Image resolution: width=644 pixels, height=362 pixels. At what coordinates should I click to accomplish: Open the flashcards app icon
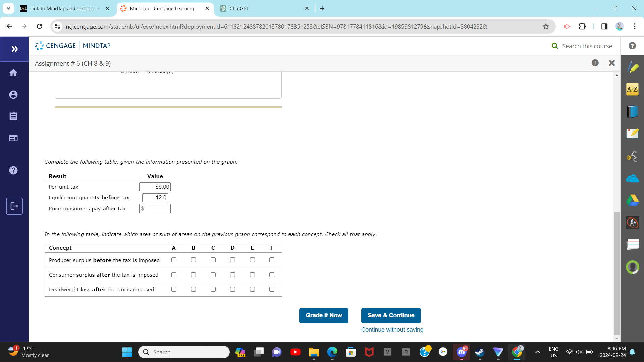click(632, 244)
